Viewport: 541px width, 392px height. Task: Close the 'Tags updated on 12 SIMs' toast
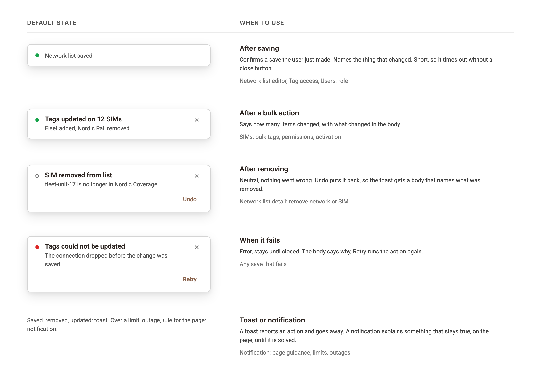tap(197, 120)
